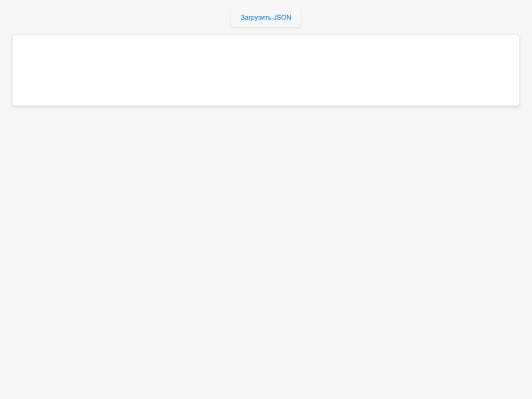Tap the word JSON on the button
The width and height of the screenshot is (532, 399).
(282, 18)
